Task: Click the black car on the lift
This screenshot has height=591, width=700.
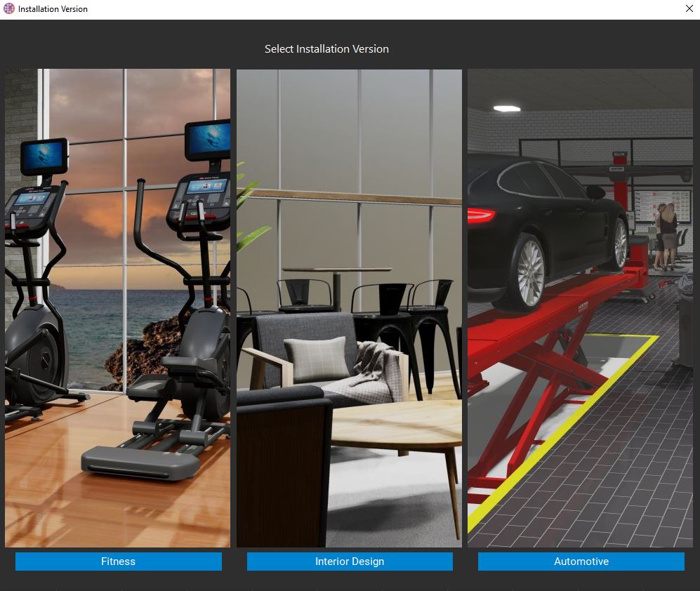Action: click(547, 232)
